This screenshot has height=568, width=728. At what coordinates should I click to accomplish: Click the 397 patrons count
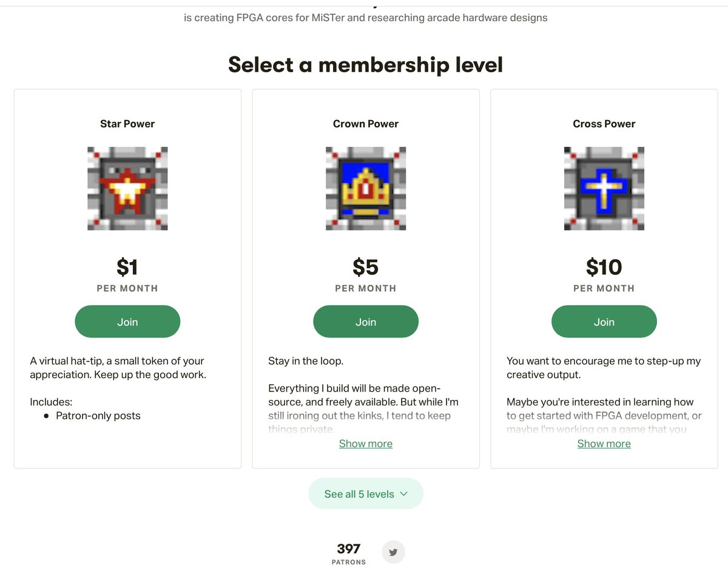pos(349,549)
